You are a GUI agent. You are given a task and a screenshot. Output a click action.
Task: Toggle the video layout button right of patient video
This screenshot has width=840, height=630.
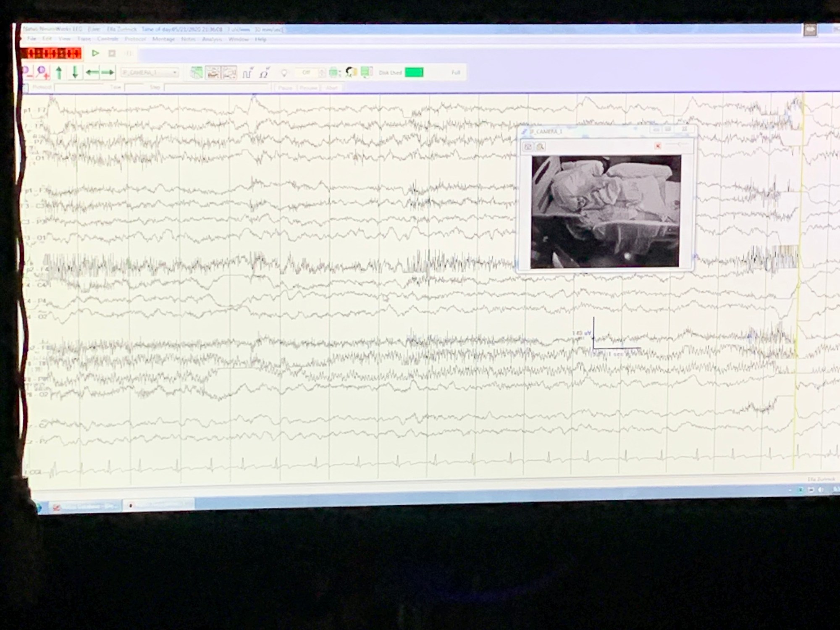click(x=229, y=73)
